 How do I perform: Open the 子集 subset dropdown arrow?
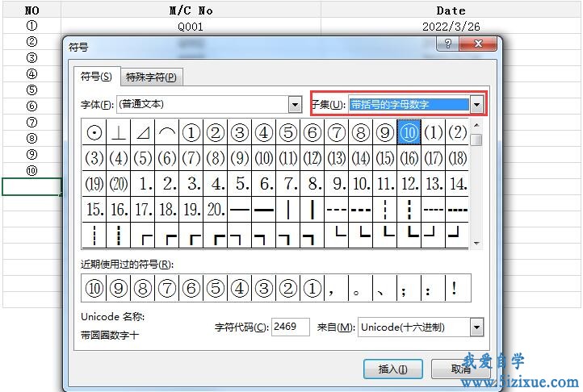[476, 105]
